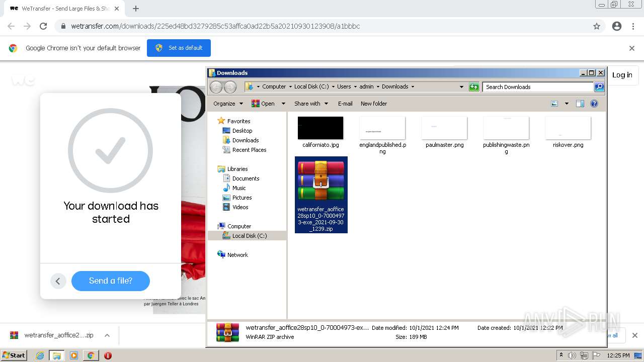
Task: Launch Internet Explorer from taskbar
Action: pos(40,355)
